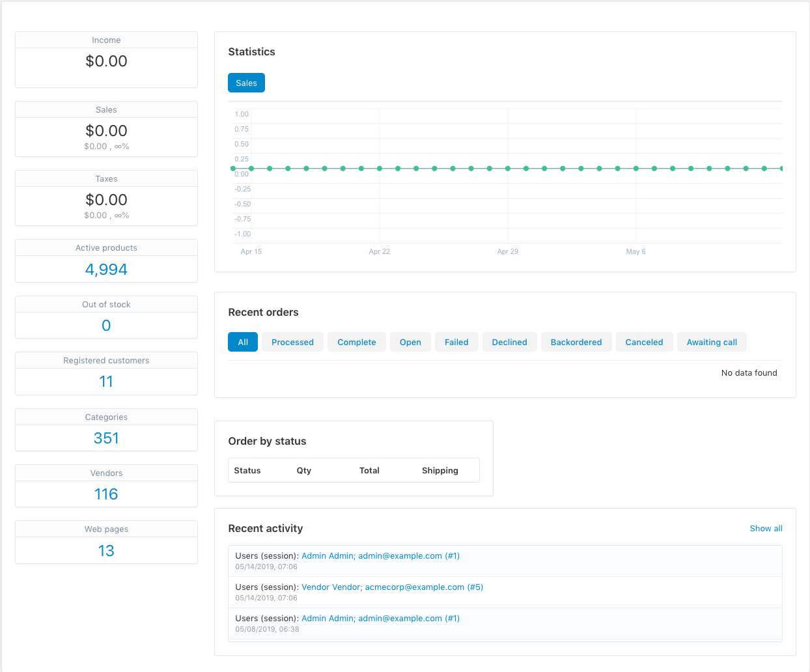Open "Show all" recent activity
The image size is (810, 672).
[x=766, y=528]
